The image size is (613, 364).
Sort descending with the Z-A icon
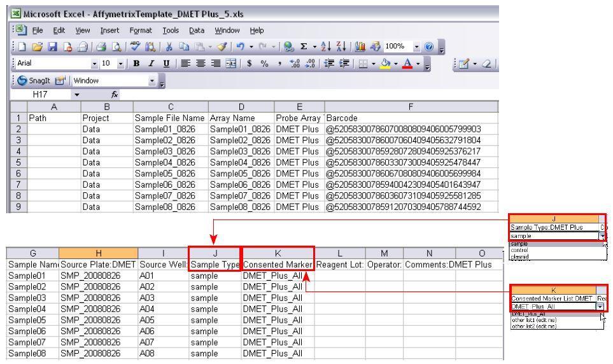pos(341,46)
